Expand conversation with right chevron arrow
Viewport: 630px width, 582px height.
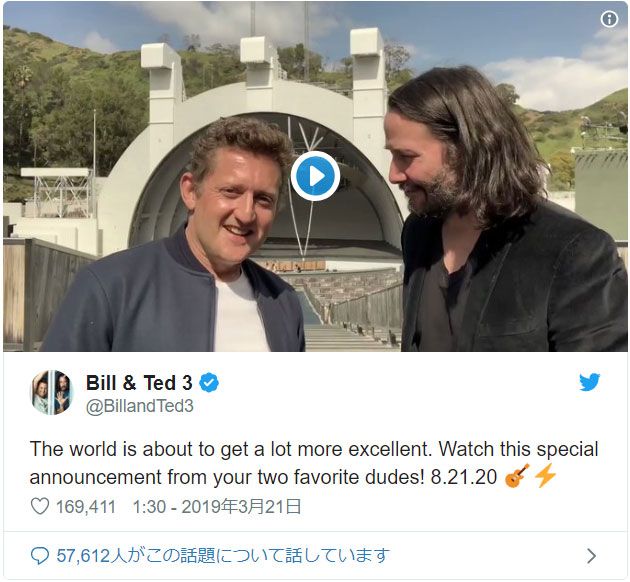point(591,556)
